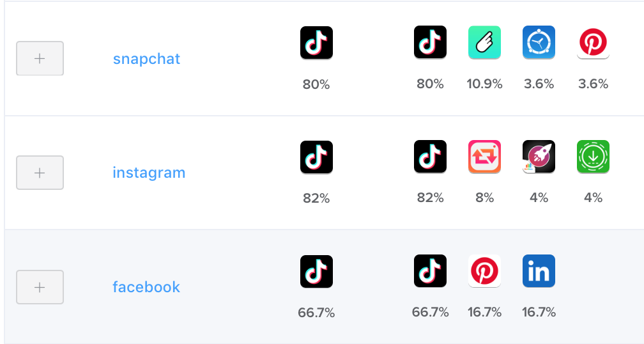
Task: Expand the instagram row with plus button
Action: pos(40,173)
